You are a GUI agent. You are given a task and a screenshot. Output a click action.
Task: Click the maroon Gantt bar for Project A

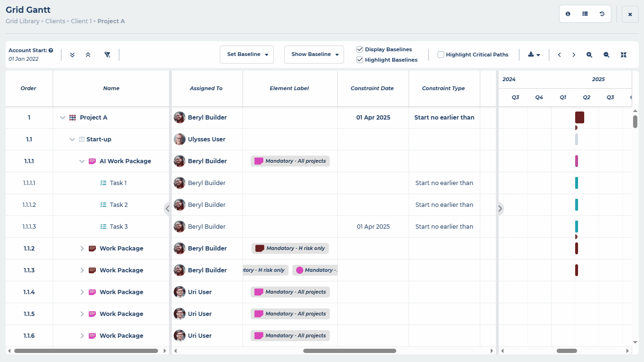[579, 117]
